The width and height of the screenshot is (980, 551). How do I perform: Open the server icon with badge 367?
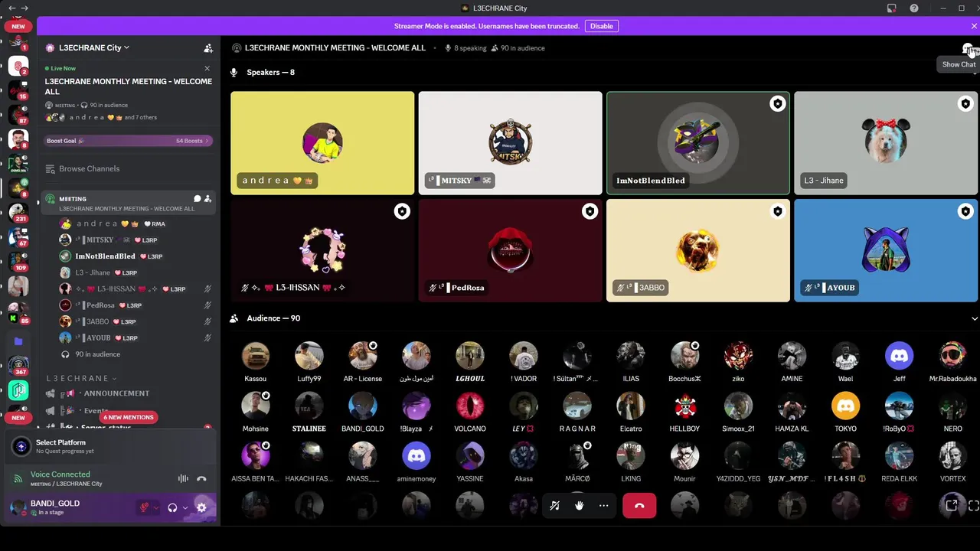18,365
